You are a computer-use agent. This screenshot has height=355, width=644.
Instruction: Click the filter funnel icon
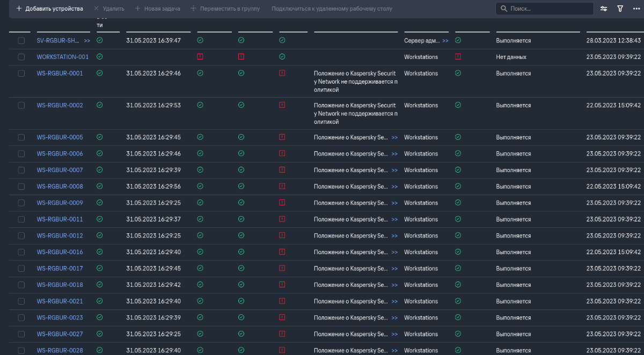[620, 9]
